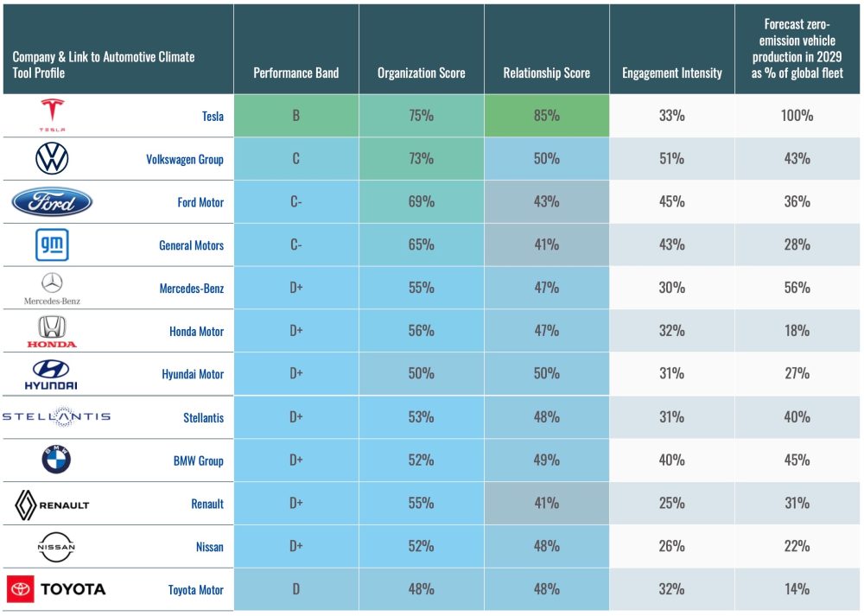Click the Hyundai logo icon
864x616 pixels.
pos(52,374)
